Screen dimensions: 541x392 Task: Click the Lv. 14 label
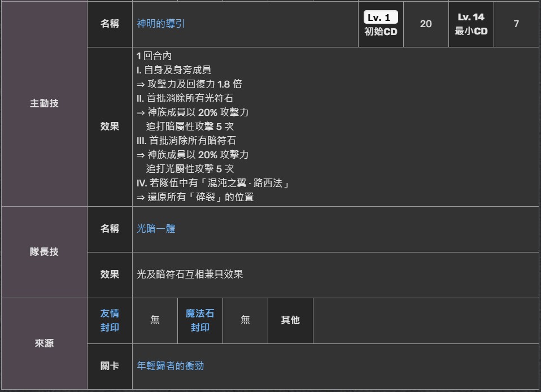point(471,18)
